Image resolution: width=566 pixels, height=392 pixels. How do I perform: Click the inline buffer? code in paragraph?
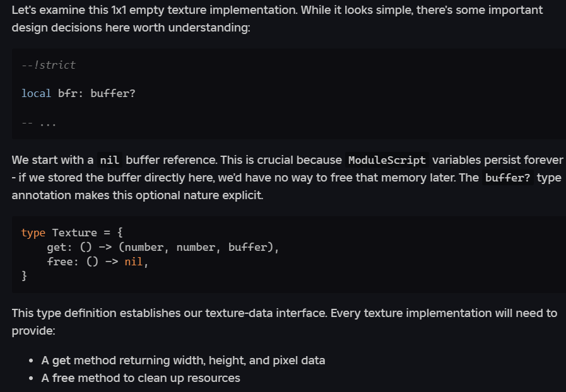(507, 178)
